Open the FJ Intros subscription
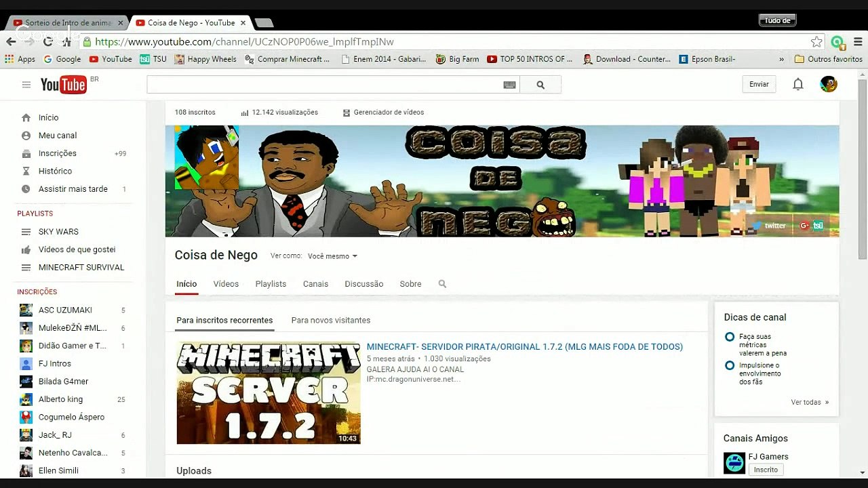This screenshot has width=868, height=488. pos(54,363)
